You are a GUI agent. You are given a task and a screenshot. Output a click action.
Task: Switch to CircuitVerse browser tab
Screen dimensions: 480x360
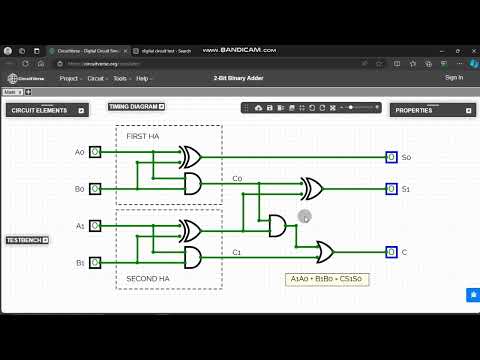(x=88, y=51)
